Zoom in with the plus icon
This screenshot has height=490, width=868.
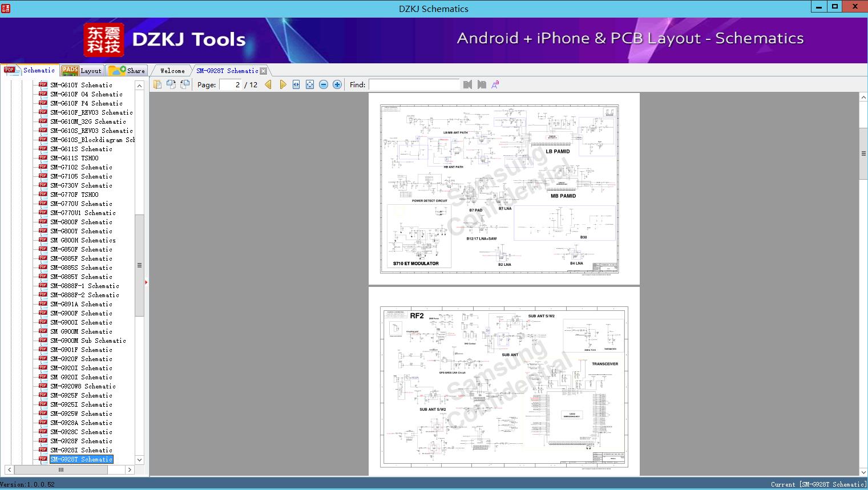[337, 84]
